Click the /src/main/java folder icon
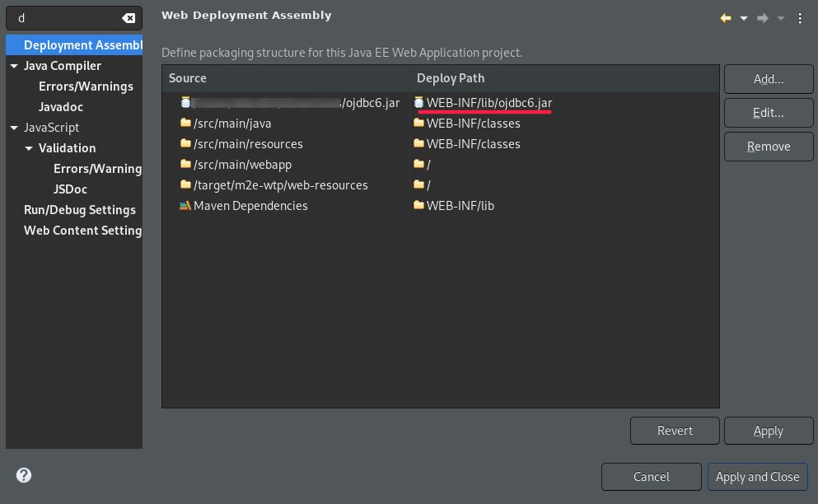Image resolution: width=818 pixels, height=504 pixels. pos(185,124)
